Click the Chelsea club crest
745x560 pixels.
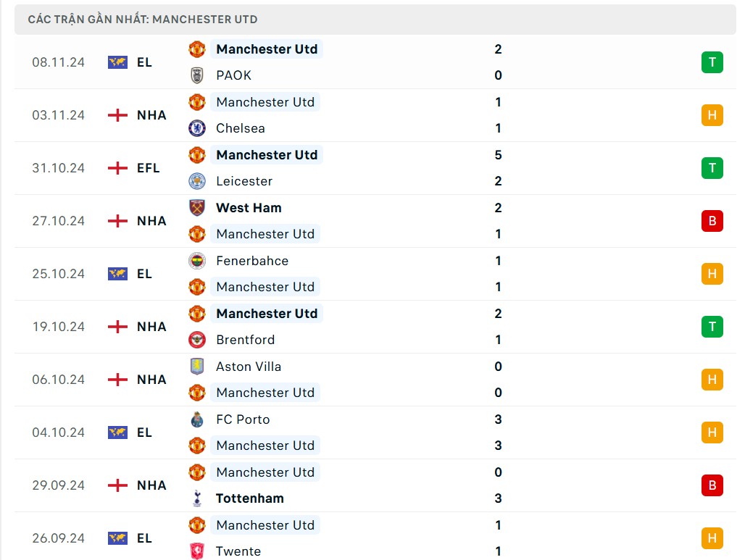point(196,128)
